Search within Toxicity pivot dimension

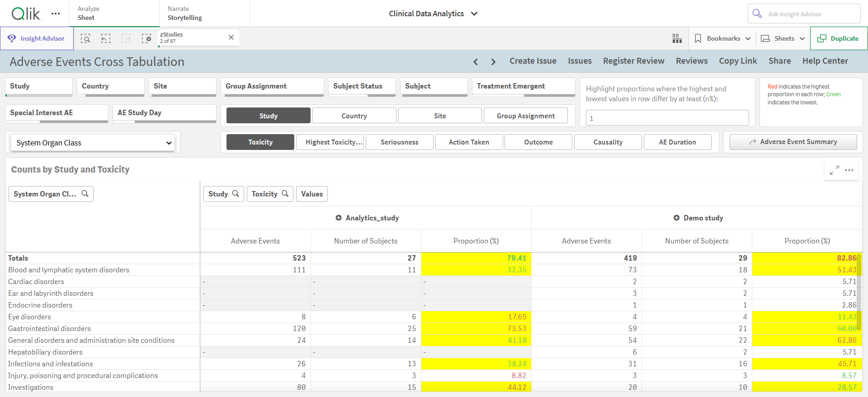(285, 194)
